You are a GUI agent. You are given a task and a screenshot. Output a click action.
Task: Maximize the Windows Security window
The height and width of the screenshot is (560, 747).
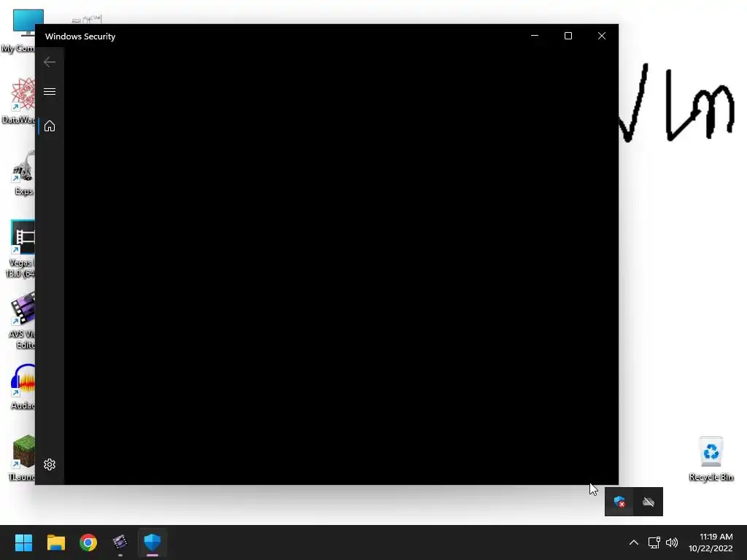click(568, 36)
